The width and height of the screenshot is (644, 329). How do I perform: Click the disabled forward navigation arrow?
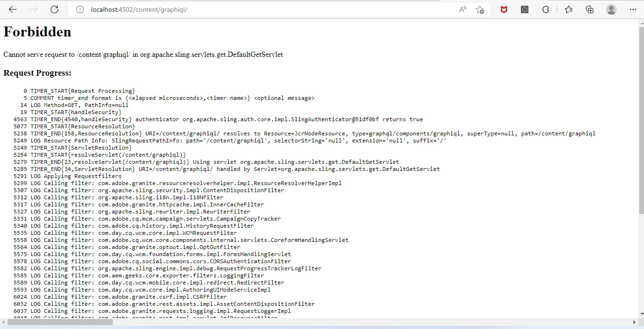click(x=34, y=9)
